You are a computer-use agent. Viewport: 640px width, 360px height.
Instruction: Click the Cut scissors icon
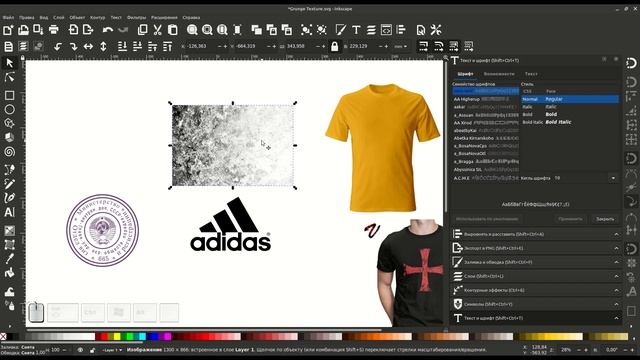click(x=158, y=30)
